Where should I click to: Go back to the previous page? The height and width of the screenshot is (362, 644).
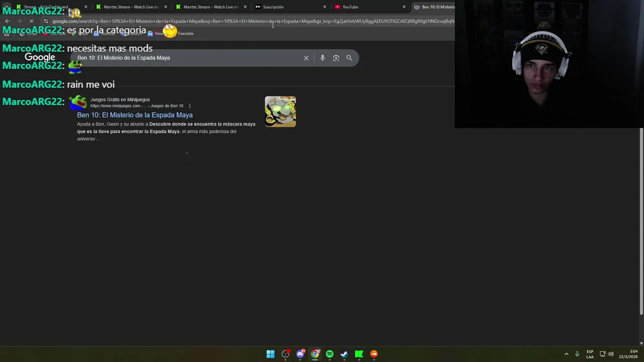(x=7, y=21)
